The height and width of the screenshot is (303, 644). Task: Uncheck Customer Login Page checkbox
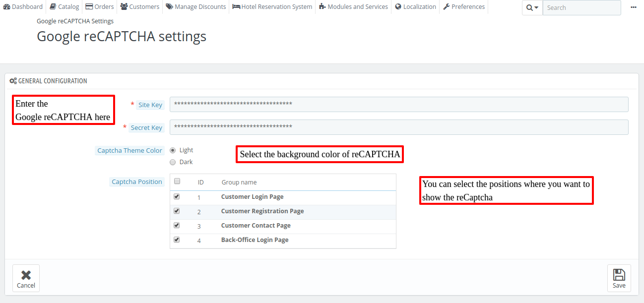177,196
